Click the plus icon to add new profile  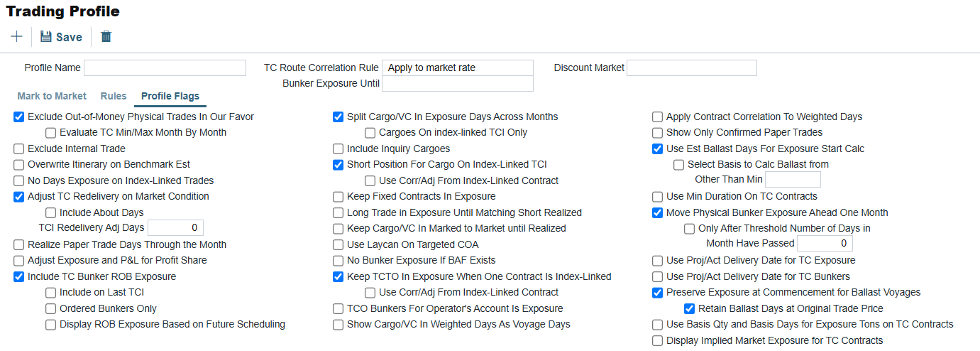coord(16,36)
